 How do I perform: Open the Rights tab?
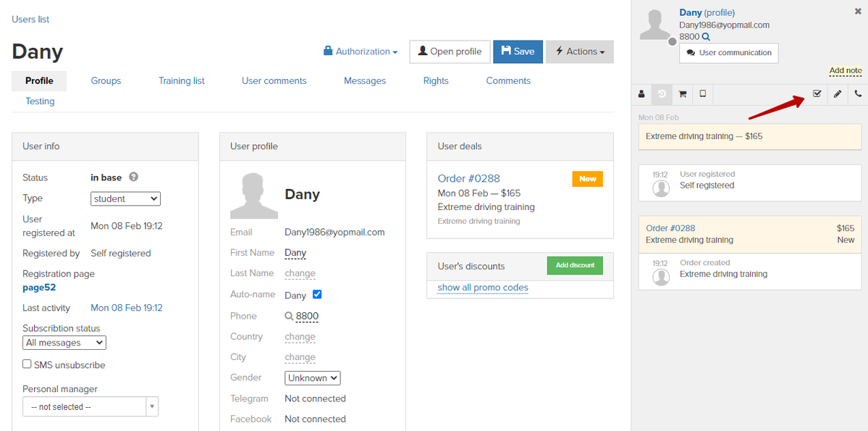click(x=436, y=81)
